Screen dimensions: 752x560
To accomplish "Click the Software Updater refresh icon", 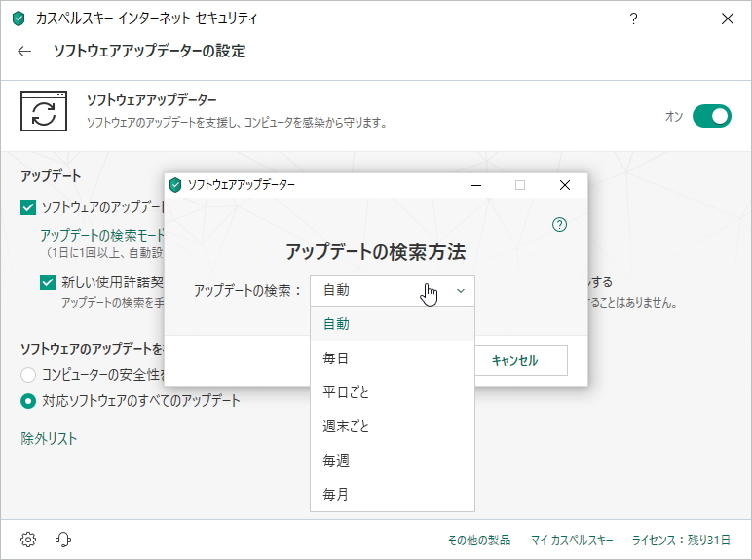I will pyautogui.click(x=44, y=111).
